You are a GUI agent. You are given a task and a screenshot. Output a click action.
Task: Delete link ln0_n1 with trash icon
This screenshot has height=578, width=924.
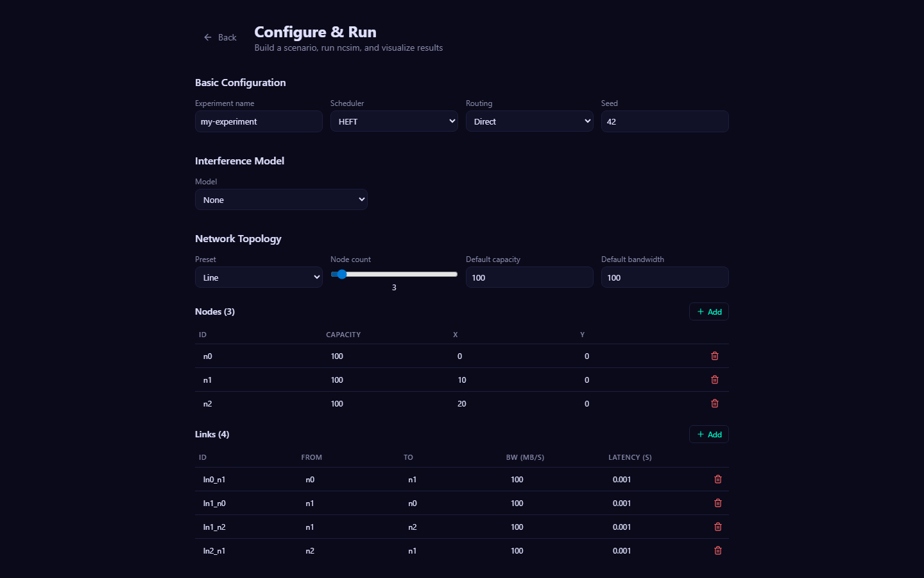[717, 479]
